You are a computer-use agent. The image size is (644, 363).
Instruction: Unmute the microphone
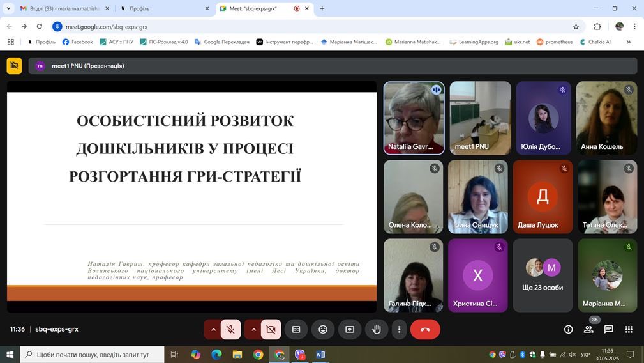[x=230, y=329]
